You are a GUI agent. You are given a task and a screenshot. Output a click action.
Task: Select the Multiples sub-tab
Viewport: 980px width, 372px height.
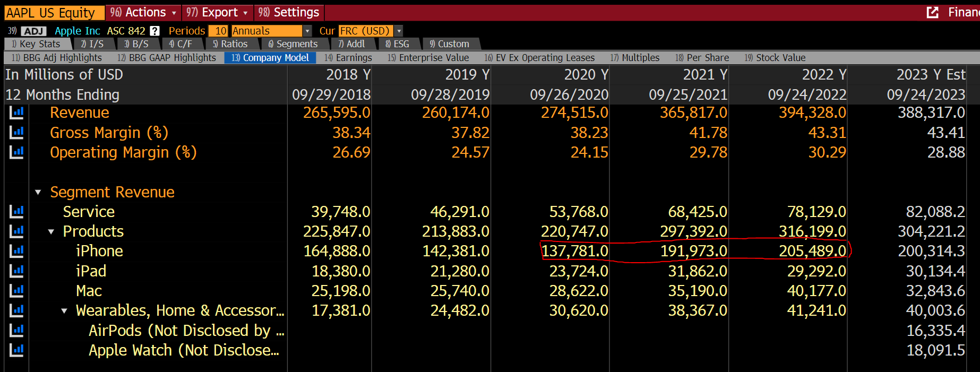tap(635, 57)
